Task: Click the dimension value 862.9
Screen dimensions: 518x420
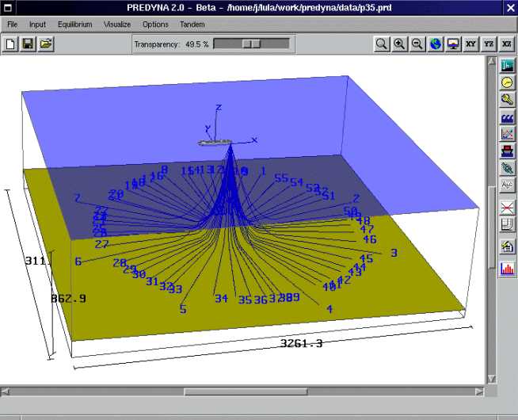Action: coord(68,299)
